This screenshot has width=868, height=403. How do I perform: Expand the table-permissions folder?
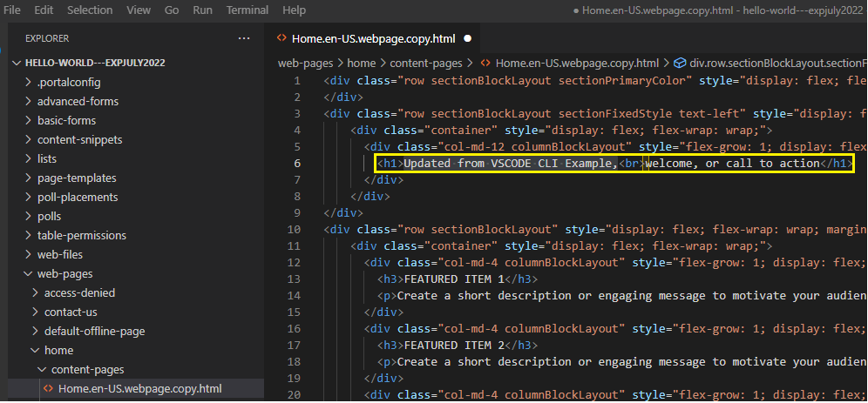81,235
